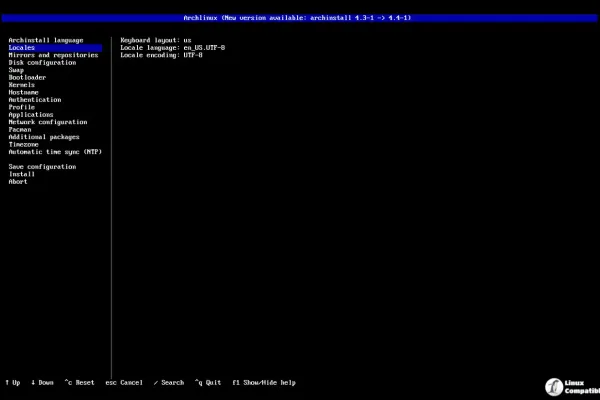Screen dimensions: 600x400
Task: Click the ^c Reset help hint
Action: coord(79,382)
